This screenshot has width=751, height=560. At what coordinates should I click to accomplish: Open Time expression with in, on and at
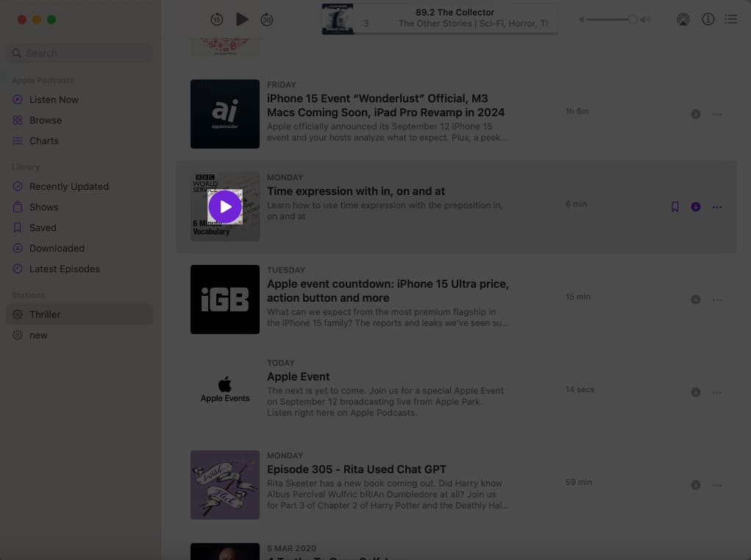(x=356, y=191)
